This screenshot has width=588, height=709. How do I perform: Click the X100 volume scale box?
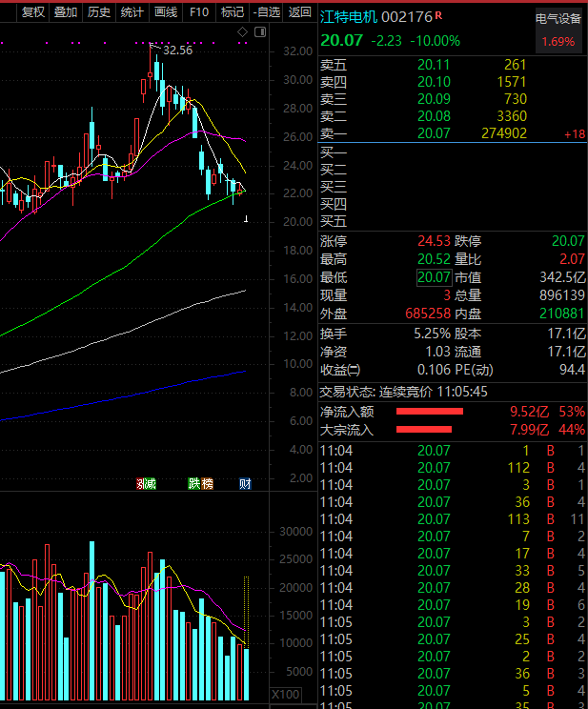click(286, 694)
